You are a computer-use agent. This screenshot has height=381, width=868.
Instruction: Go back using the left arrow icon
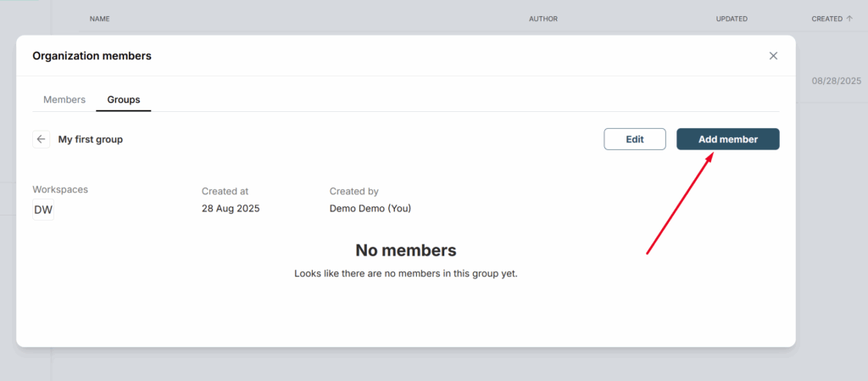tap(41, 139)
